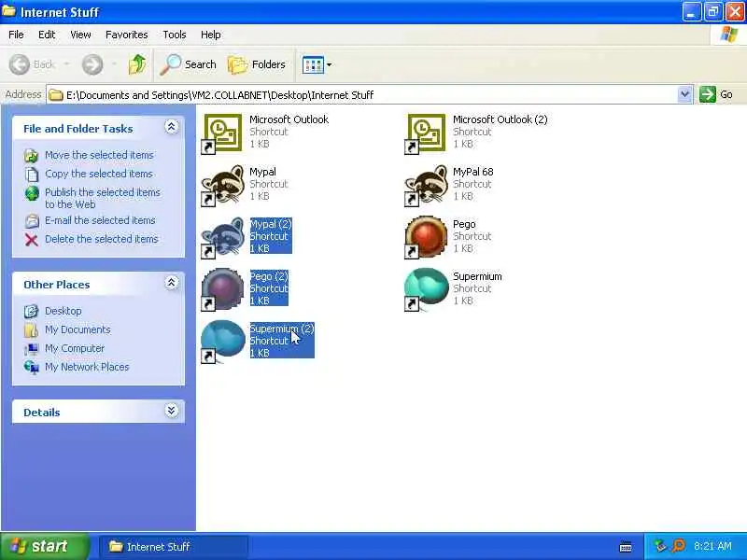Collapse the File and Folder Tasks panel
This screenshot has height=560, width=747.
click(172, 127)
